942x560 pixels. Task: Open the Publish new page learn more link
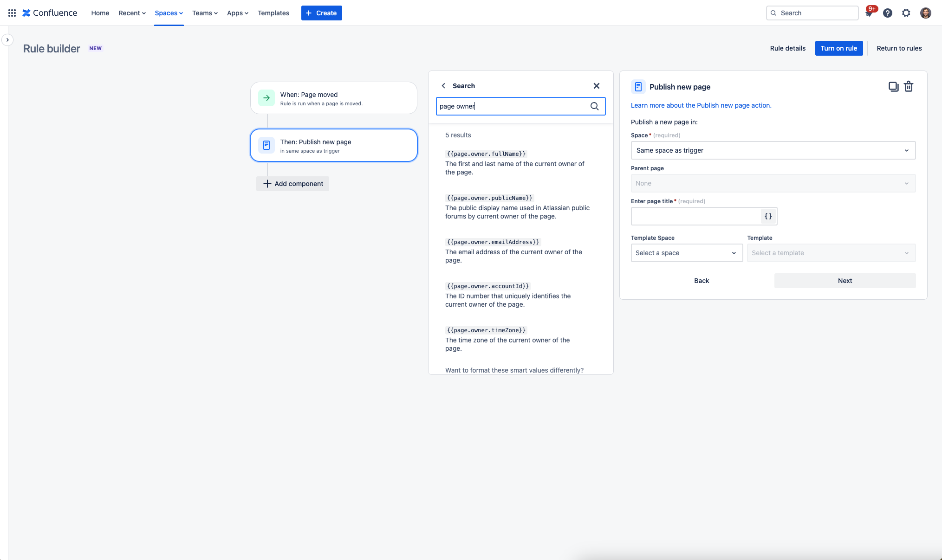click(x=701, y=105)
